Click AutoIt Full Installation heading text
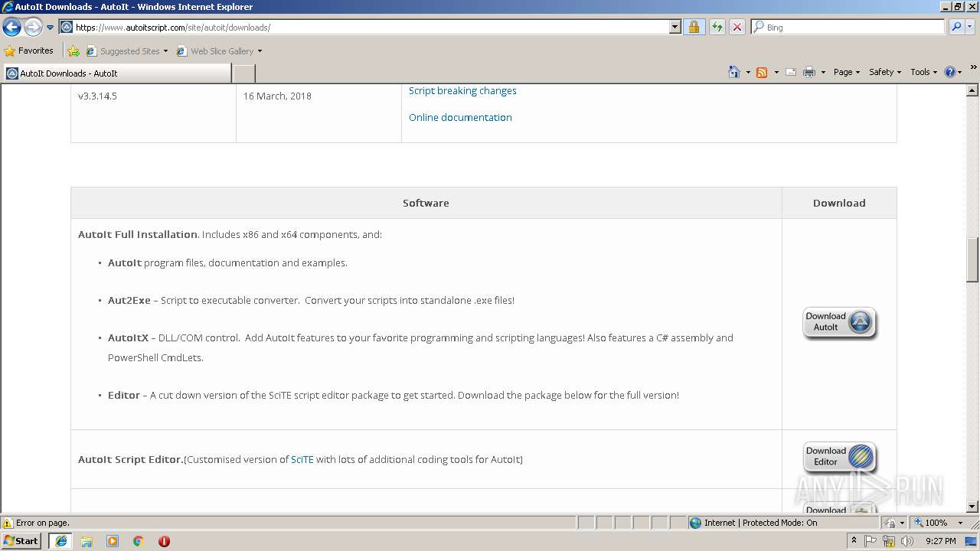The image size is (980, 551). point(138,234)
